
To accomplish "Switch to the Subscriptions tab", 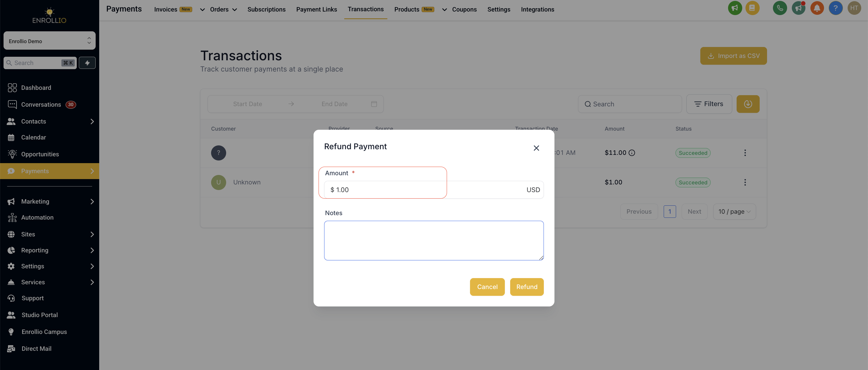I will pyautogui.click(x=266, y=9).
